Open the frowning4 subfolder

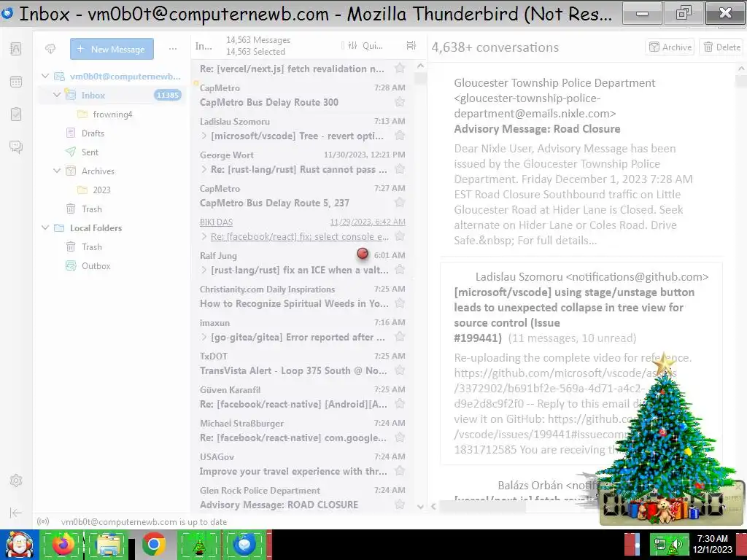pyautogui.click(x=111, y=114)
